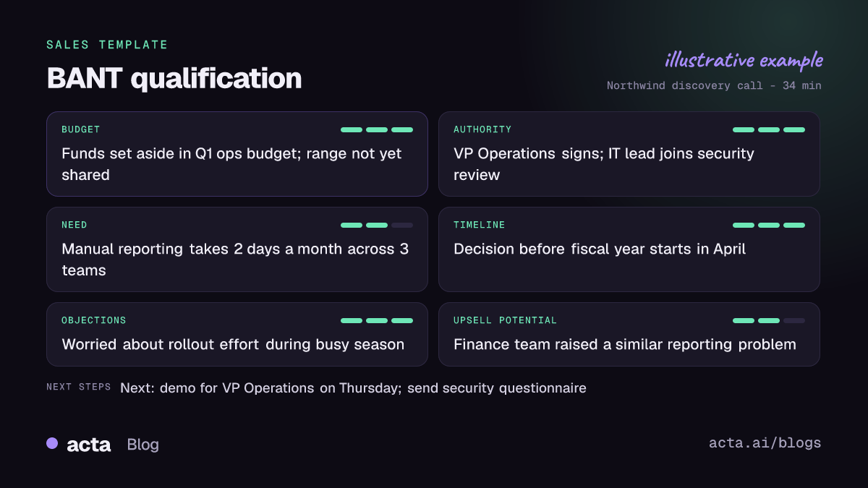Open the Need card on manual reporting

(237, 249)
